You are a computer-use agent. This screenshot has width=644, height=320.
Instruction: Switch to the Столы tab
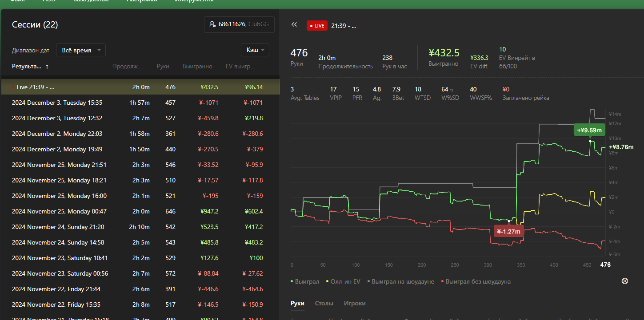coord(324,303)
